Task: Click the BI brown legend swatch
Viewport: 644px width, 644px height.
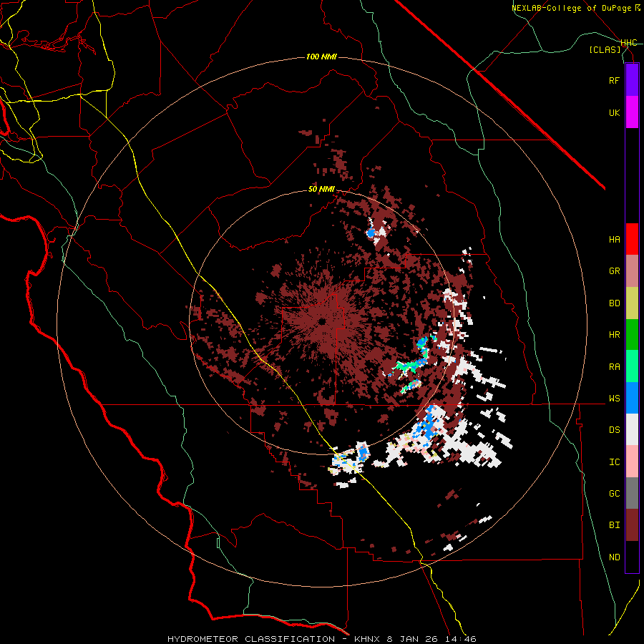Action: [632, 525]
